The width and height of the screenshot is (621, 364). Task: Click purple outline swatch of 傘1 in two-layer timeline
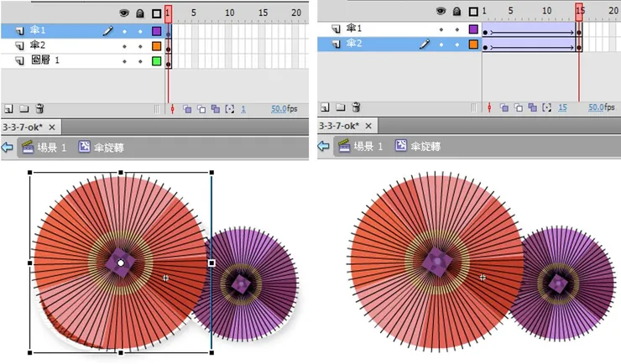coord(473,29)
